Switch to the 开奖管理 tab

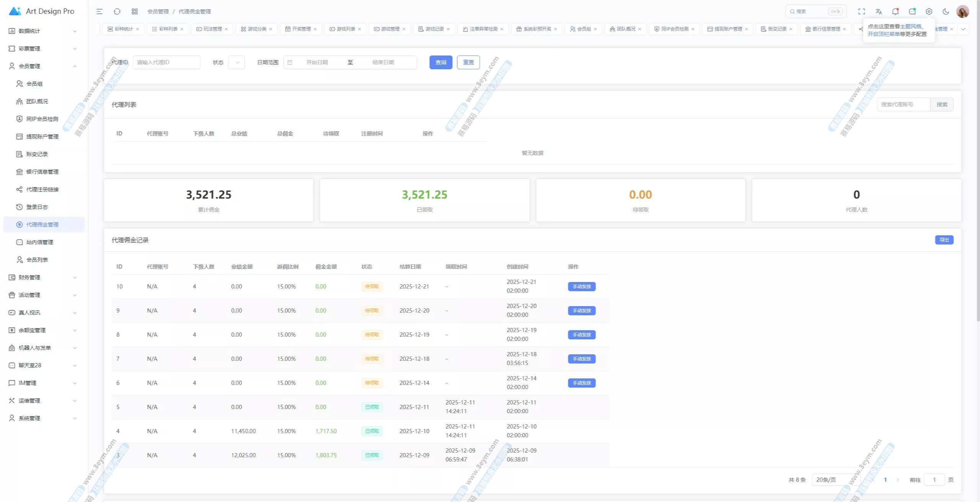pyautogui.click(x=301, y=29)
